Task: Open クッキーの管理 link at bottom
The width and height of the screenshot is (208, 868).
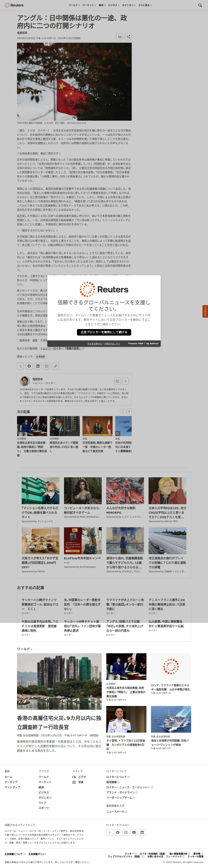Action: click(x=196, y=856)
